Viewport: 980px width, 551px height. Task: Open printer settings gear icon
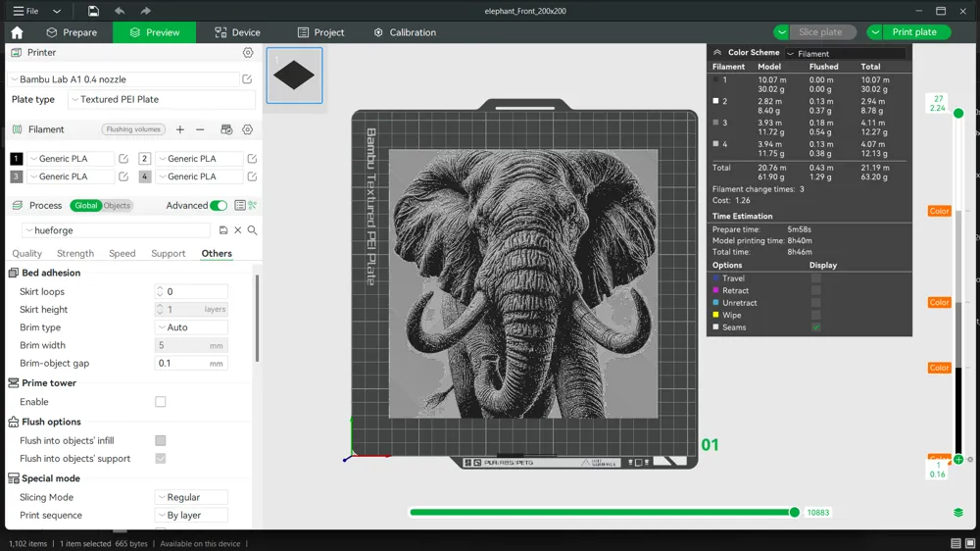(248, 53)
